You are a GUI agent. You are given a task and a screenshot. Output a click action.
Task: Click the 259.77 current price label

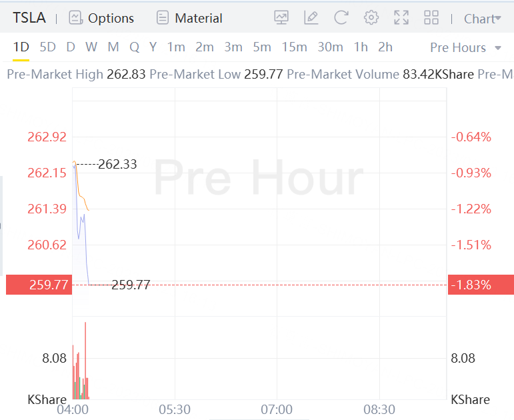[39, 285]
